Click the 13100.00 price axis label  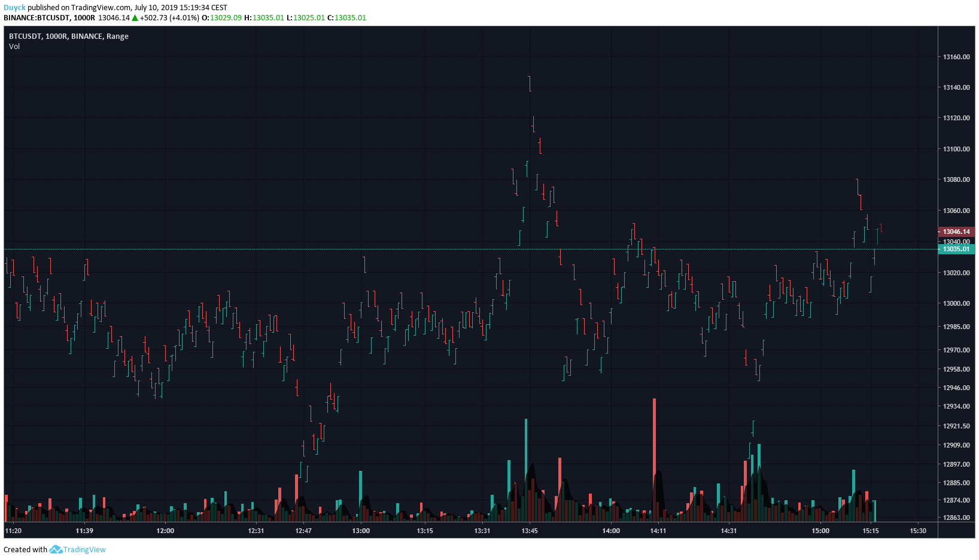point(956,149)
